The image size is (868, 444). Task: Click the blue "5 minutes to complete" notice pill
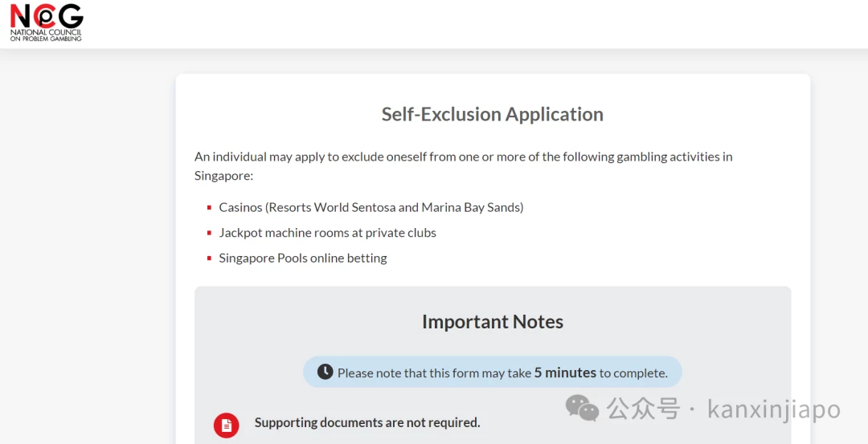(x=493, y=372)
